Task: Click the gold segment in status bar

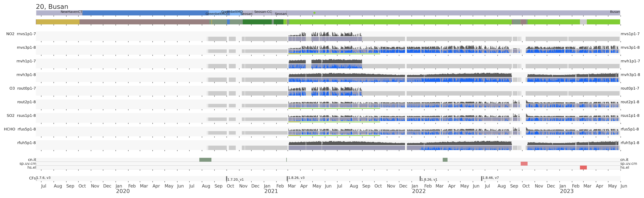Action: [58, 22]
